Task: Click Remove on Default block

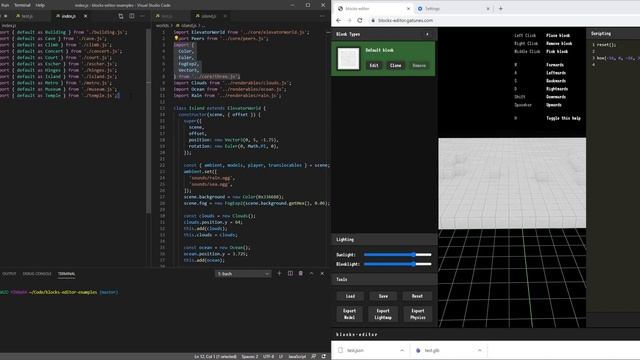Action: [x=419, y=65]
